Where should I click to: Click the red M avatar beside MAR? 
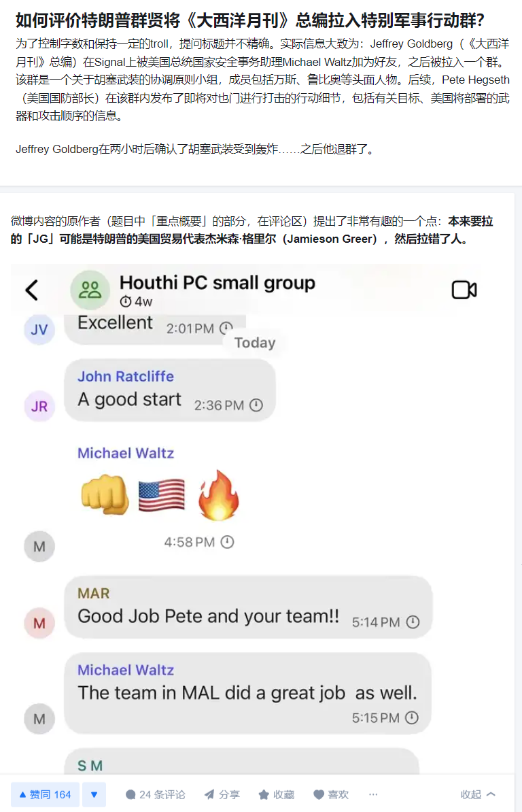coord(39,623)
